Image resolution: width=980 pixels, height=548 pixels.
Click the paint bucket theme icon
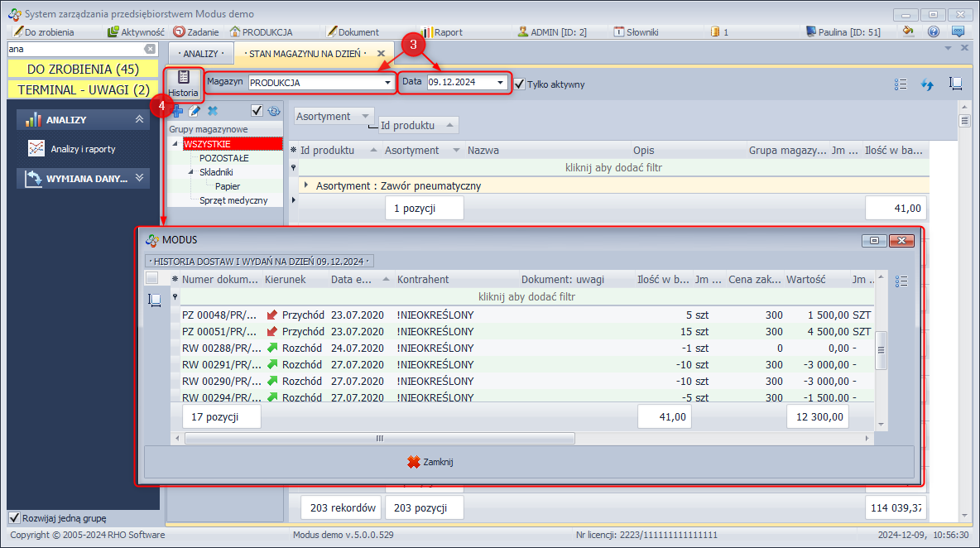point(909,32)
